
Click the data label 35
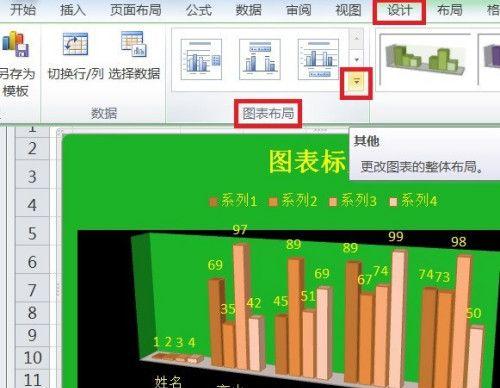click(x=228, y=309)
